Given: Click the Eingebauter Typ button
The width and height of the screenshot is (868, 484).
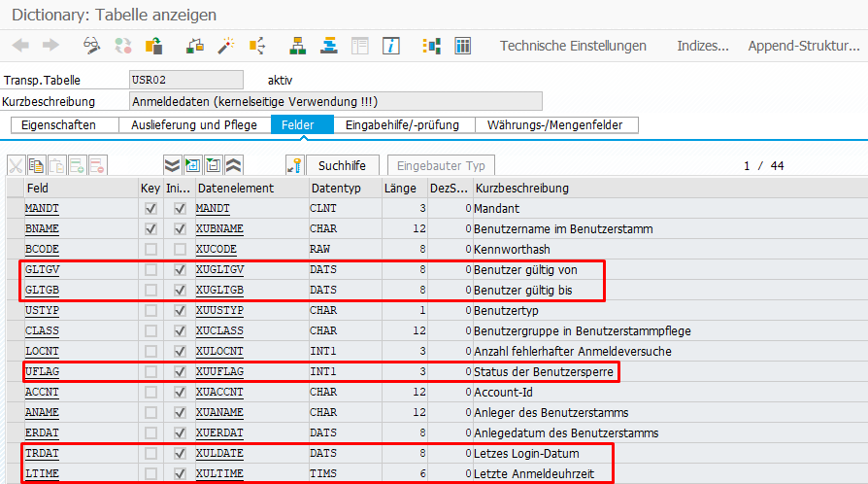Looking at the screenshot, I should click(x=441, y=166).
